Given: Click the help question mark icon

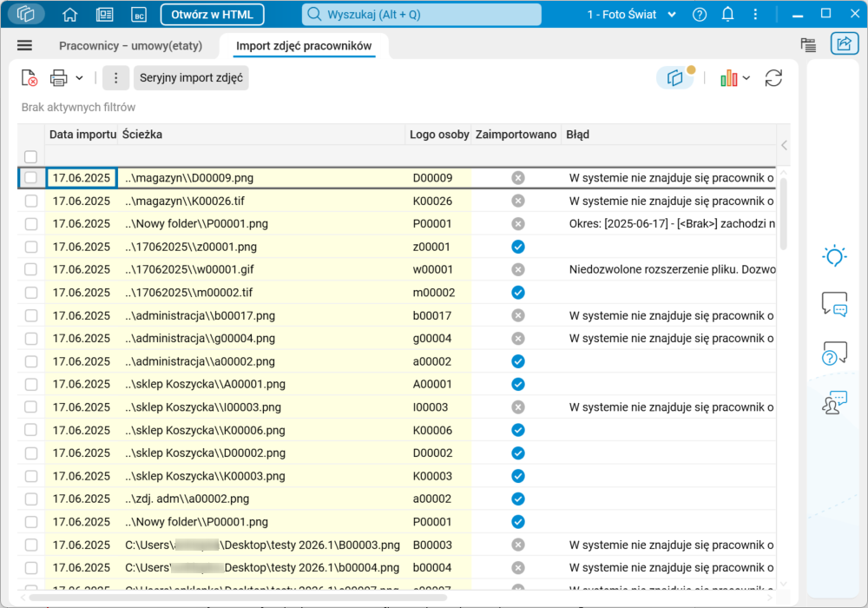Looking at the screenshot, I should click(700, 15).
